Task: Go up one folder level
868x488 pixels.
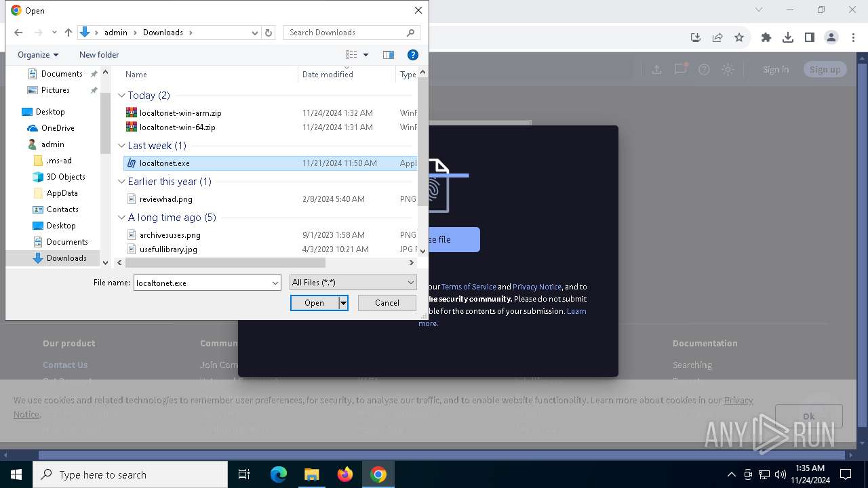Action: pyautogui.click(x=68, y=33)
